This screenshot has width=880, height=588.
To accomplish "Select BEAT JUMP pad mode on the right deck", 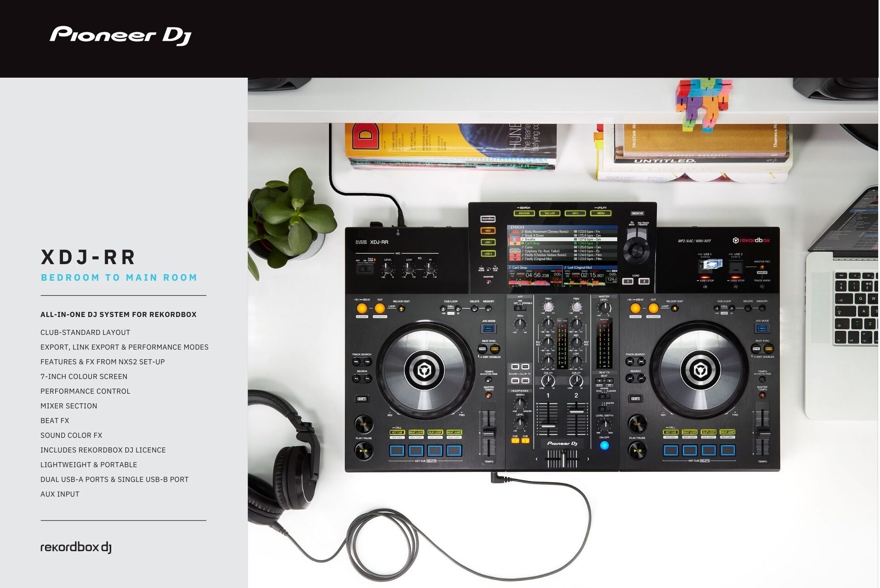I will (727, 432).
